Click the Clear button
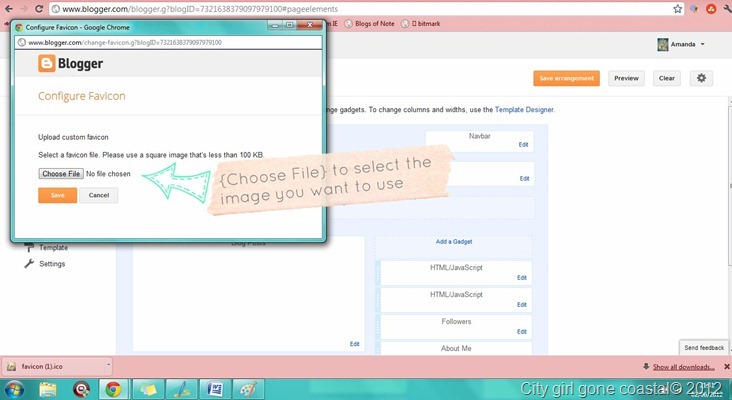 coord(666,78)
